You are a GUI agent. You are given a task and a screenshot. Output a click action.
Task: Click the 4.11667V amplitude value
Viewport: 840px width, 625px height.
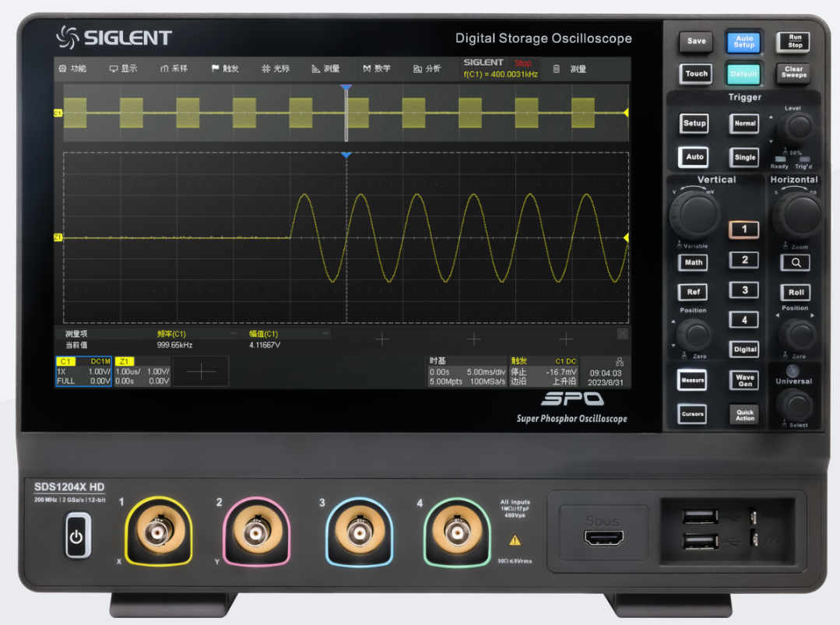coord(265,345)
